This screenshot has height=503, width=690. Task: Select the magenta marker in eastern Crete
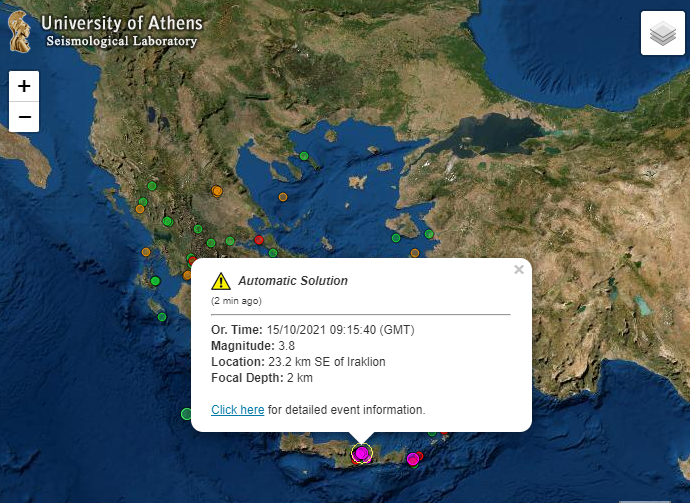(x=413, y=459)
